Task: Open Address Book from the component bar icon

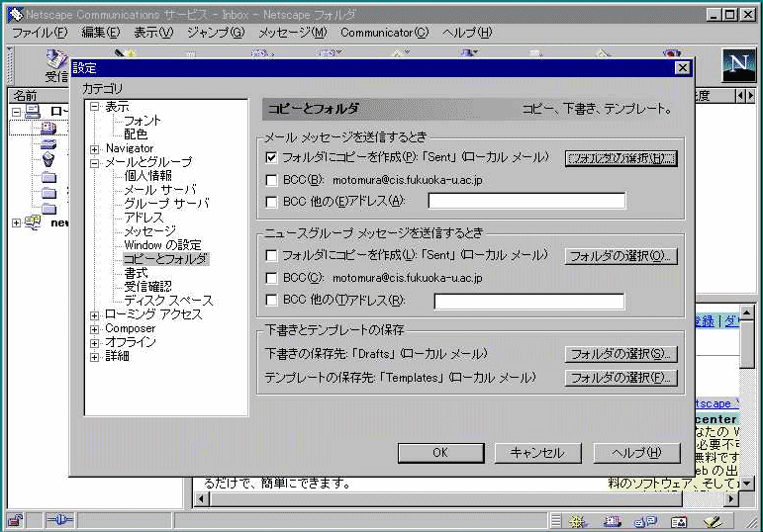Action: [679, 521]
